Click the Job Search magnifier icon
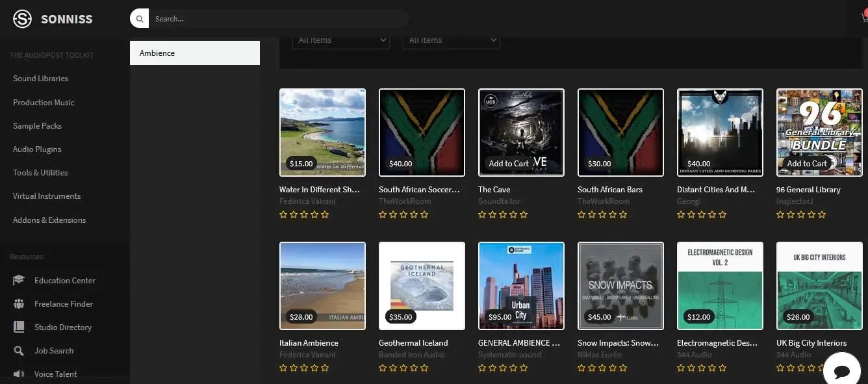868x384 pixels. click(x=19, y=350)
